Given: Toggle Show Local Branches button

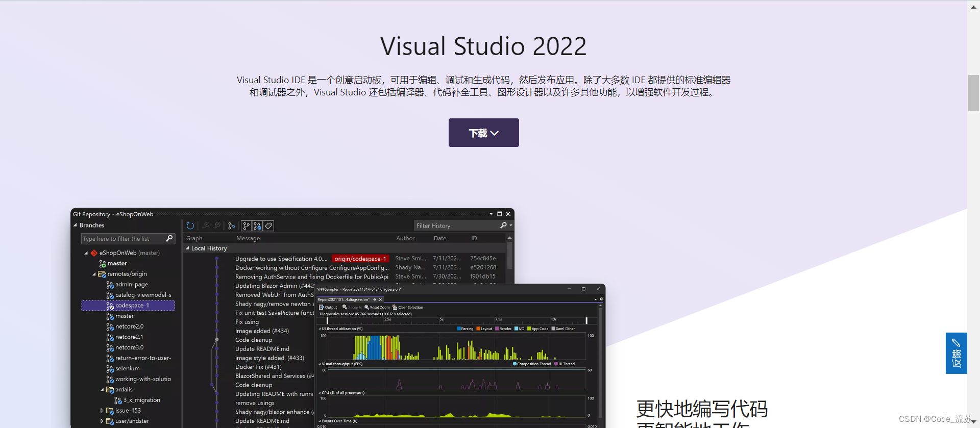Looking at the screenshot, I should (x=247, y=225).
